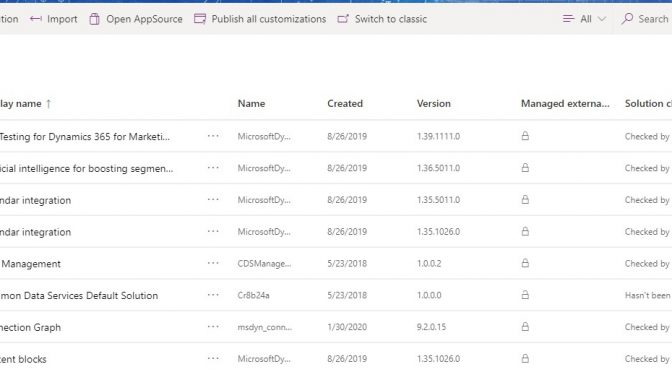Screen dimensions: 672x372
Task: Click Checked by status in Connection Graph row
Action: pos(648,327)
